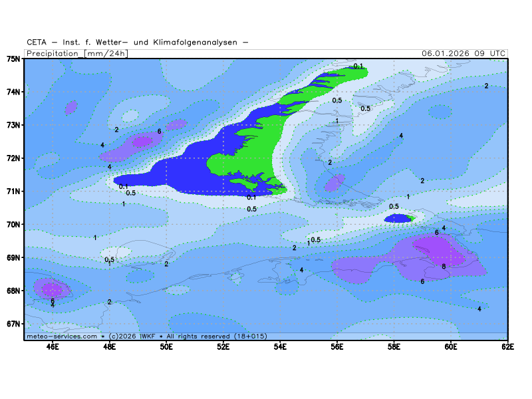Click the contour label 8 near 60E
532x399 pixels.
point(444,267)
